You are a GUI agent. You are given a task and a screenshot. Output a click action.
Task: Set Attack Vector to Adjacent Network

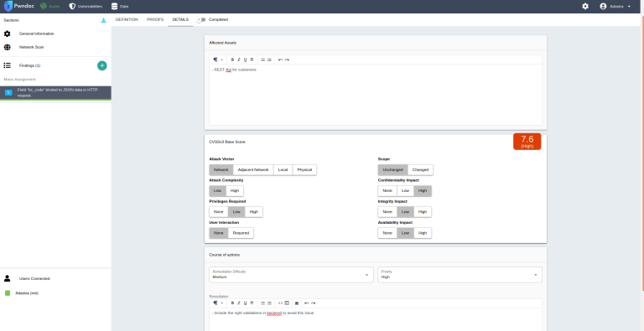[x=253, y=170]
